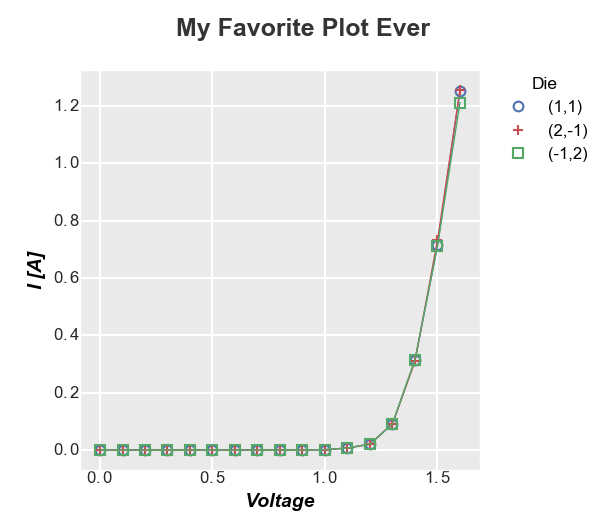Click the red plus legend marker for (2,-1)
This screenshot has height=520, width=606.
(517, 130)
